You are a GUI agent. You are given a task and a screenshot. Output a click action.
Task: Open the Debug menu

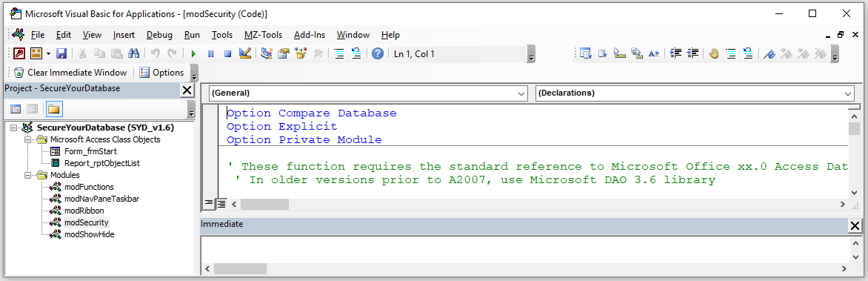(x=159, y=35)
